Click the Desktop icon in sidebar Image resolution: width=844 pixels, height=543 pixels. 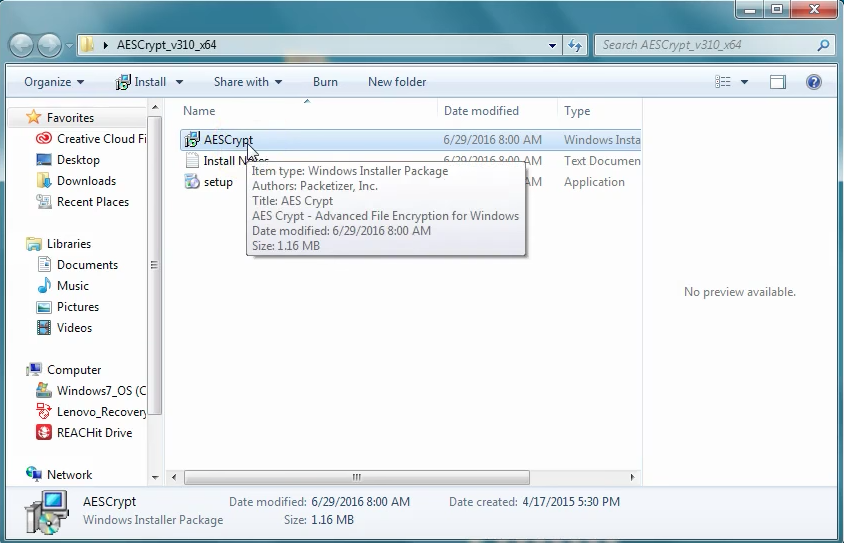tap(44, 160)
